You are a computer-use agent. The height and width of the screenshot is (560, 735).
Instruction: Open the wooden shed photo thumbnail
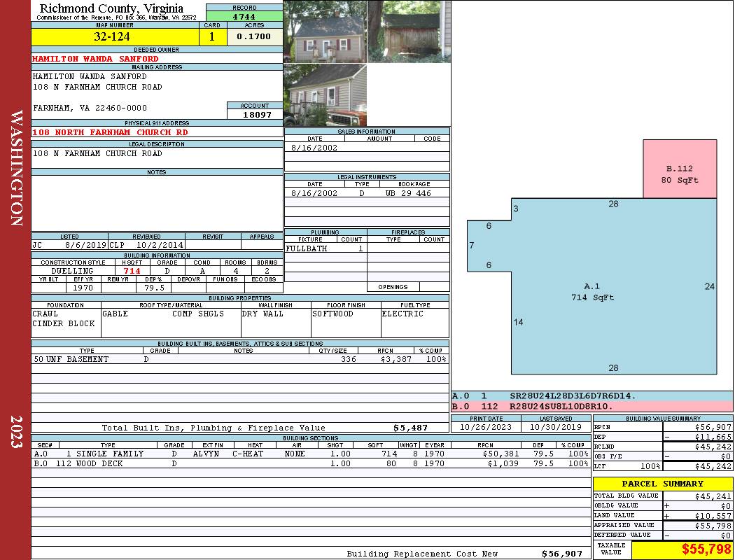(x=409, y=31)
